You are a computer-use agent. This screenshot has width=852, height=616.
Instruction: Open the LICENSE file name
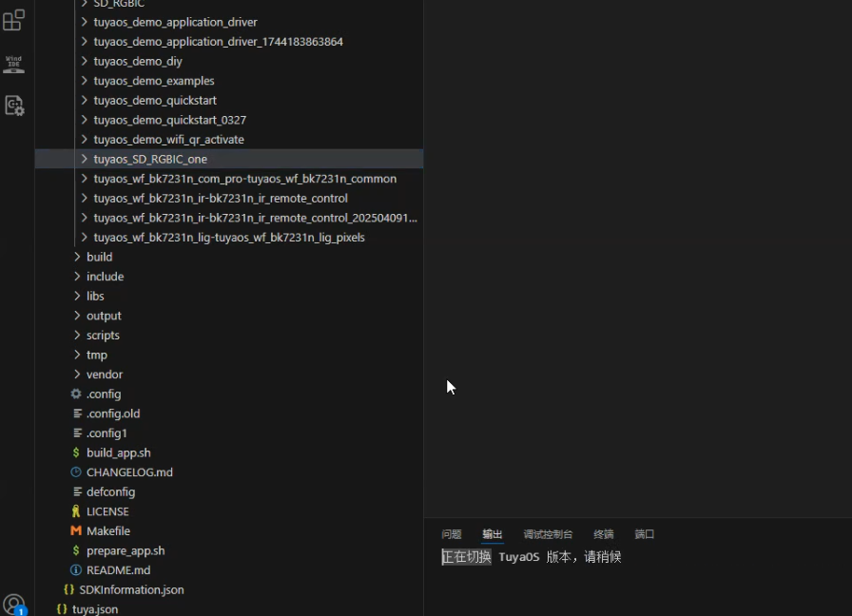[107, 511]
